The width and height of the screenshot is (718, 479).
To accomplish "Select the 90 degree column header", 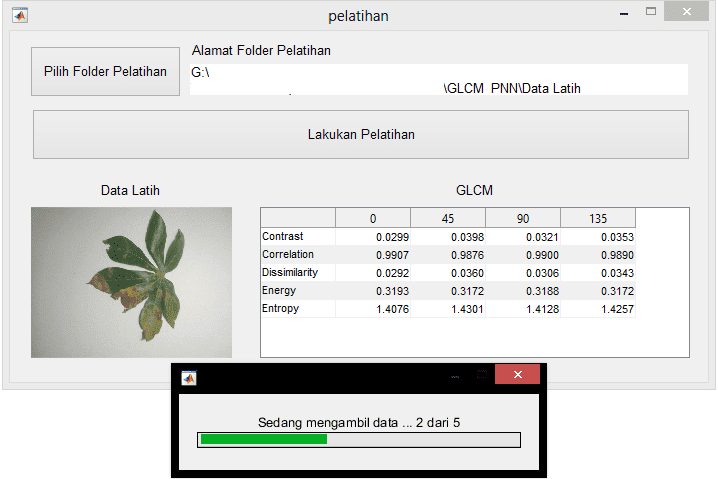I will coord(522,218).
